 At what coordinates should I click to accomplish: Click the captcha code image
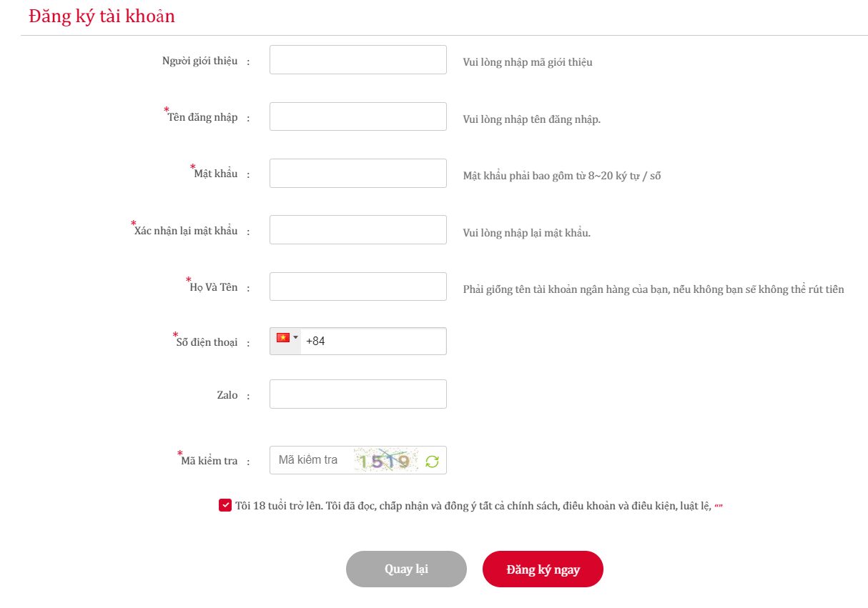tap(385, 461)
